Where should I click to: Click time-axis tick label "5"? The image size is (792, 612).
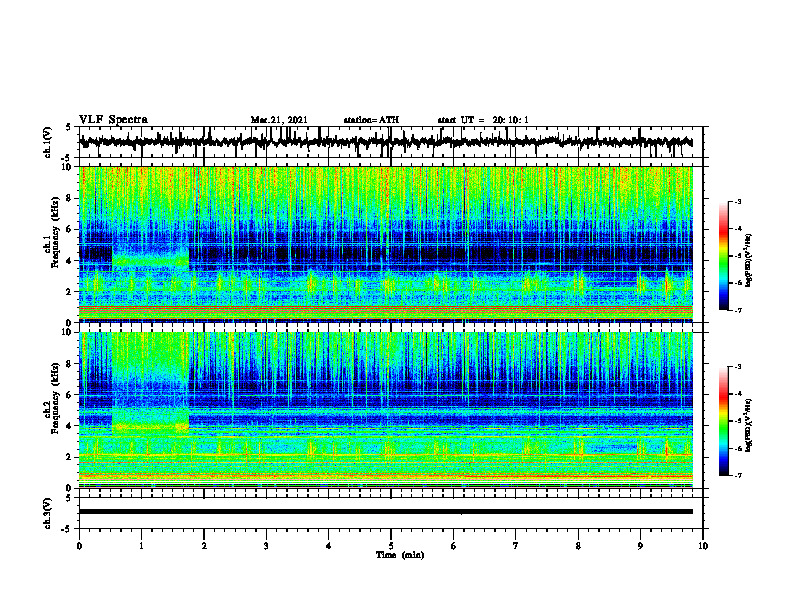point(391,546)
